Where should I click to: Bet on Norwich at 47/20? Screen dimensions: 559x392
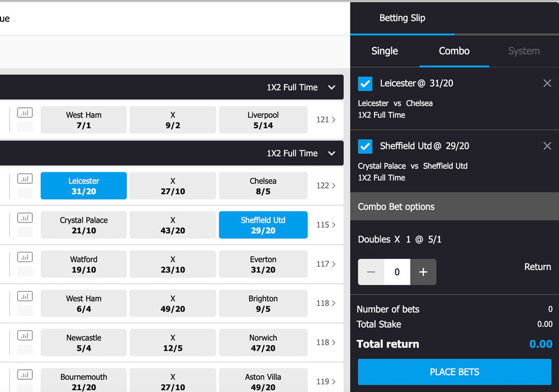(x=263, y=343)
